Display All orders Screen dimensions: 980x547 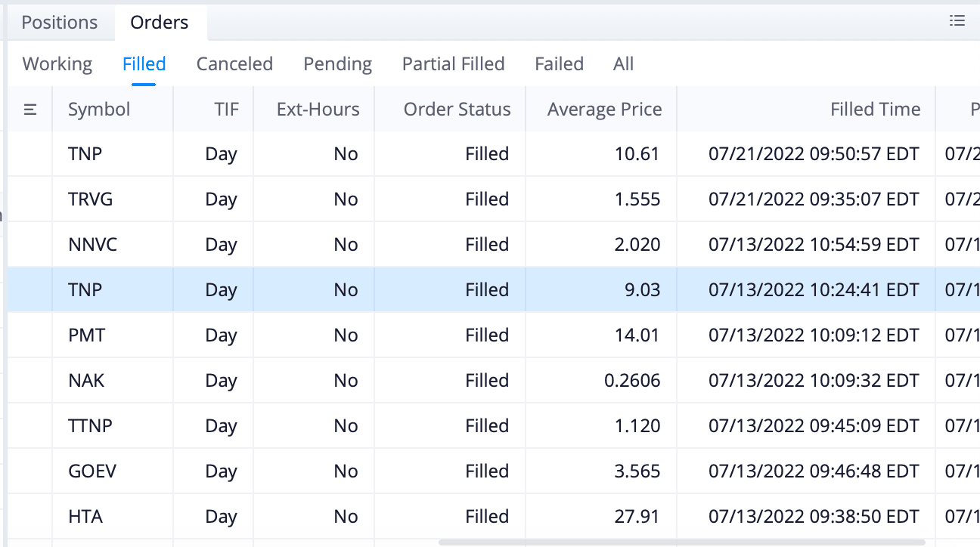click(x=623, y=64)
